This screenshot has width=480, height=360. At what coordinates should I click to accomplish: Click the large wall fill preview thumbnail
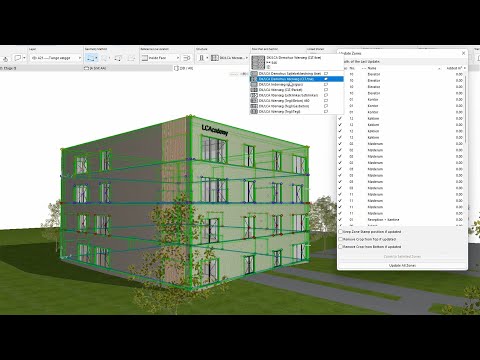pos(258,62)
